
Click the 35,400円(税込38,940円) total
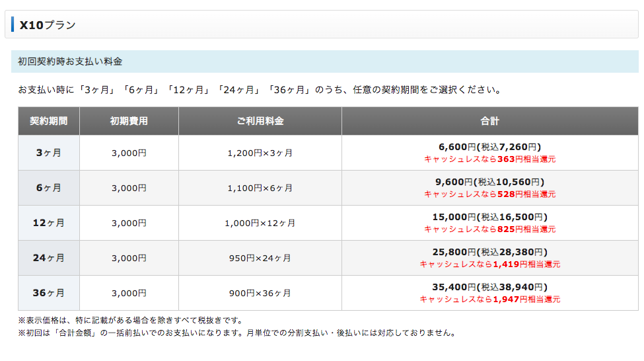(490, 287)
